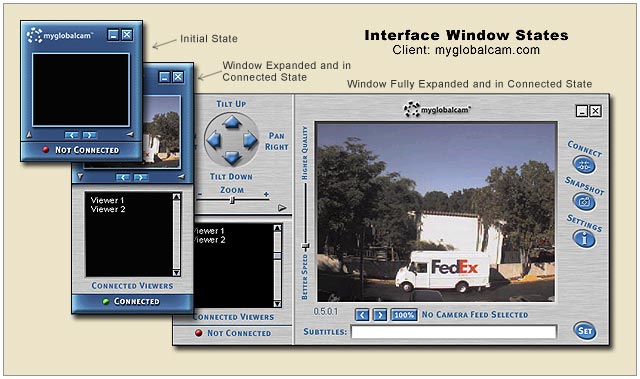Go to previous camera feed in full window
The image size is (640, 379).
coord(362,315)
